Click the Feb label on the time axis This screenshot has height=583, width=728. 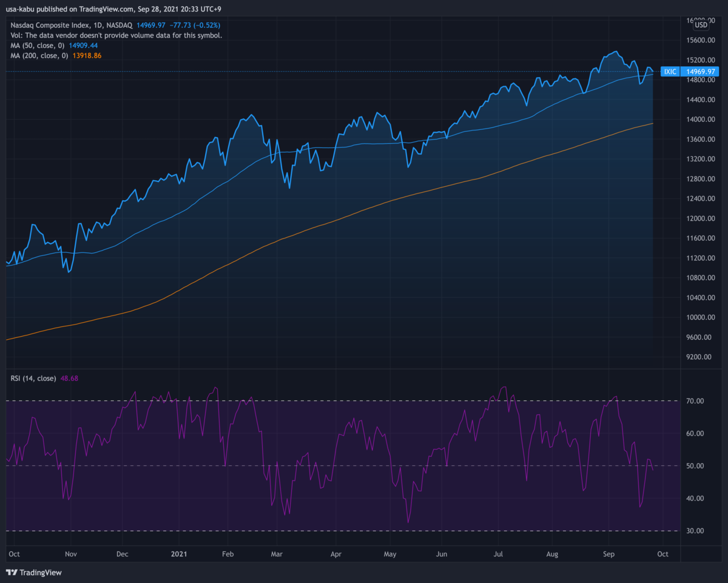click(x=227, y=554)
